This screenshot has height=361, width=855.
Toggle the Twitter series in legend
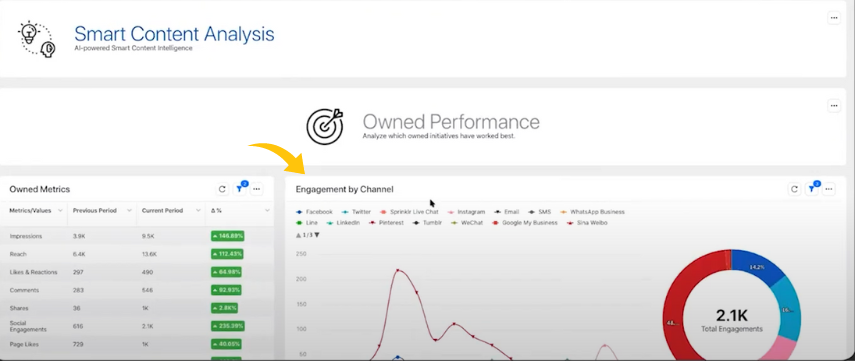pyautogui.click(x=357, y=212)
